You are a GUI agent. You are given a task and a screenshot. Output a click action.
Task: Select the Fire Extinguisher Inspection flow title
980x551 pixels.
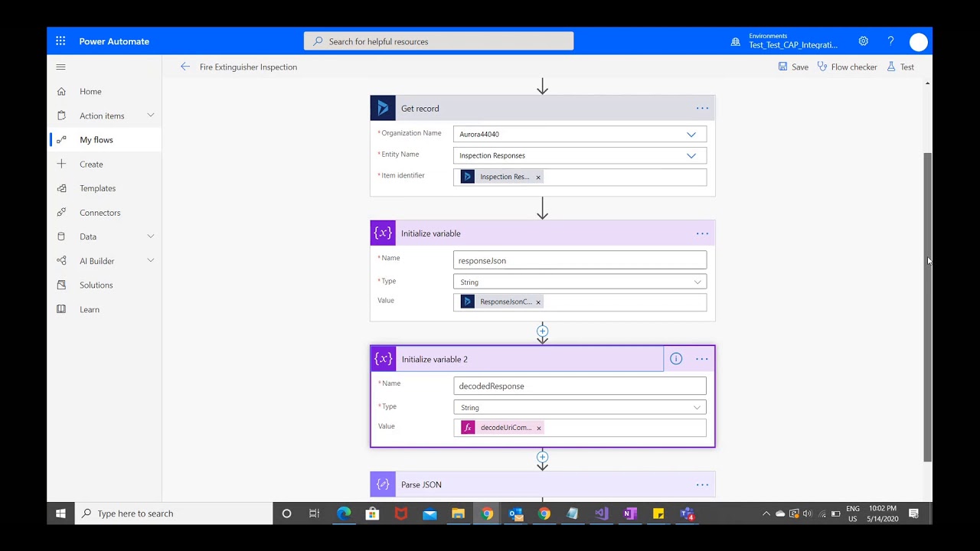248,67
